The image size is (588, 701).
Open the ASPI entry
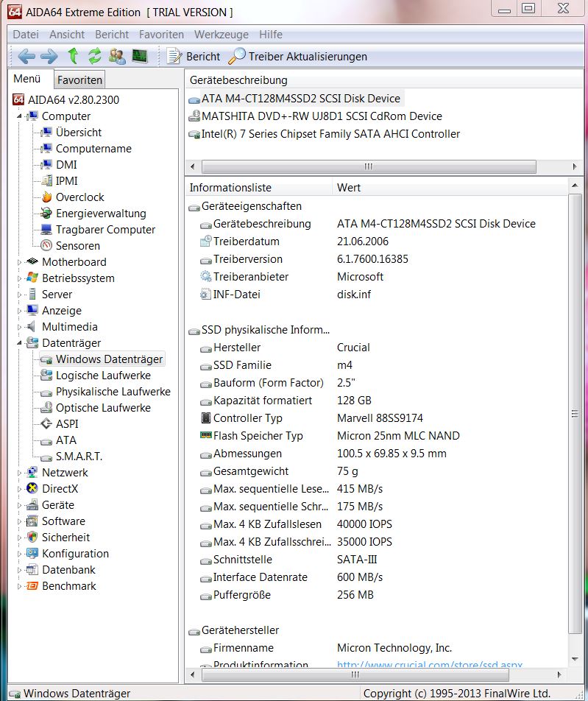(66, 424)
